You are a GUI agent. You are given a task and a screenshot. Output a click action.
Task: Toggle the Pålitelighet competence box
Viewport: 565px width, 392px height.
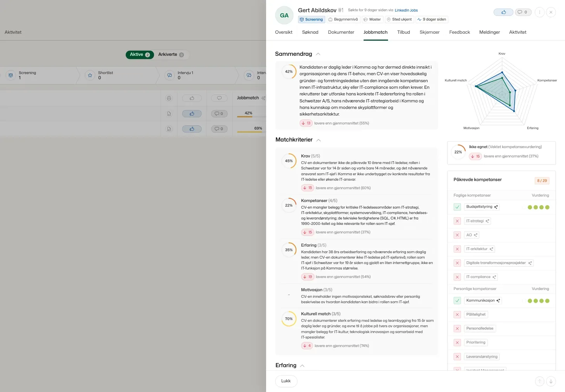click(x=457, y=314)
